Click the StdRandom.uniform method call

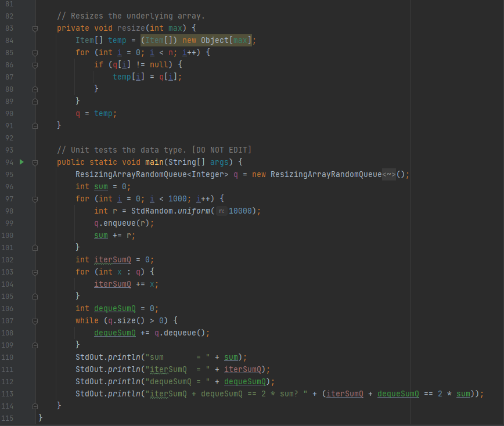point(174,211)
